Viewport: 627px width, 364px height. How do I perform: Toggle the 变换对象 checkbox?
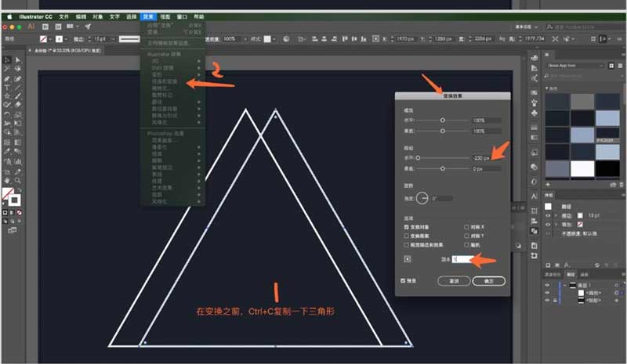point(406,227)
